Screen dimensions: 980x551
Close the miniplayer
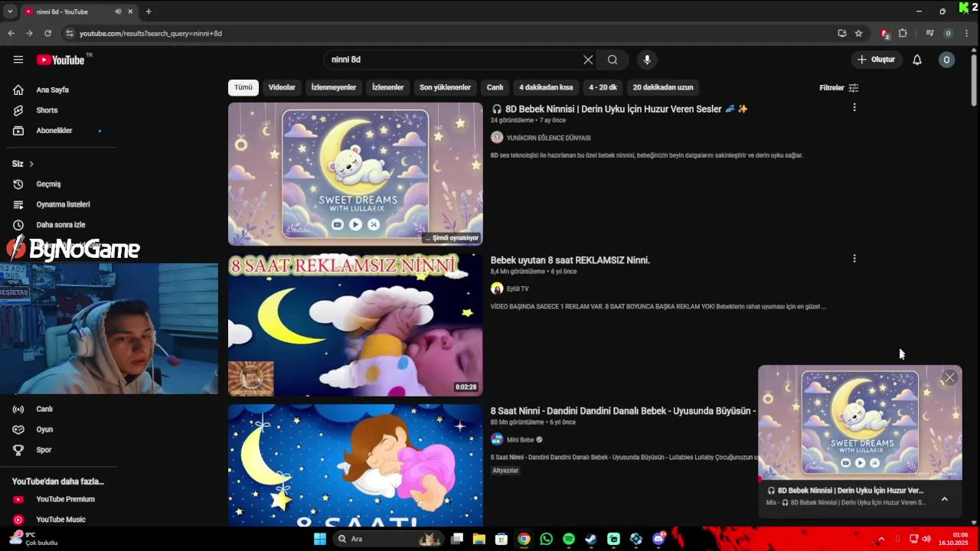949,377
